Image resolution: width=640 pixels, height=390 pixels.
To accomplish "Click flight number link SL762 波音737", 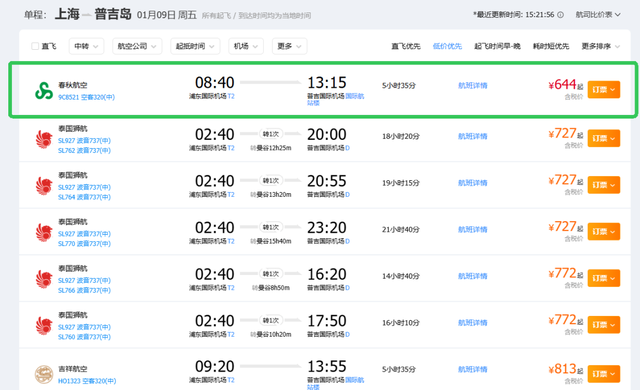I will 84,151.
